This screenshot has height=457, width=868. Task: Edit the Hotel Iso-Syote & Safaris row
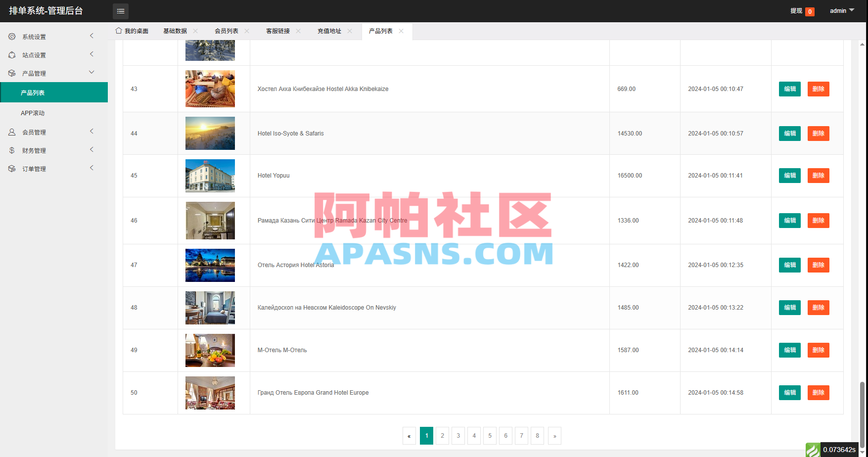click(x=790, y=134)
